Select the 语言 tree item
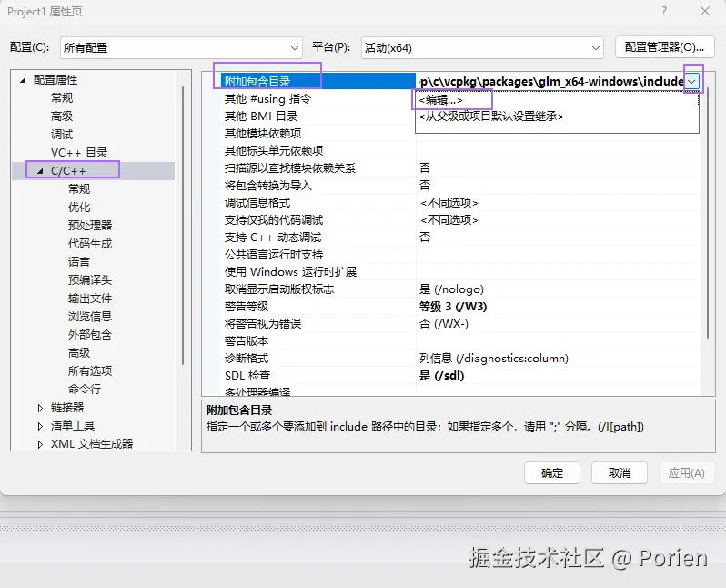 click(x=79, y=262)
